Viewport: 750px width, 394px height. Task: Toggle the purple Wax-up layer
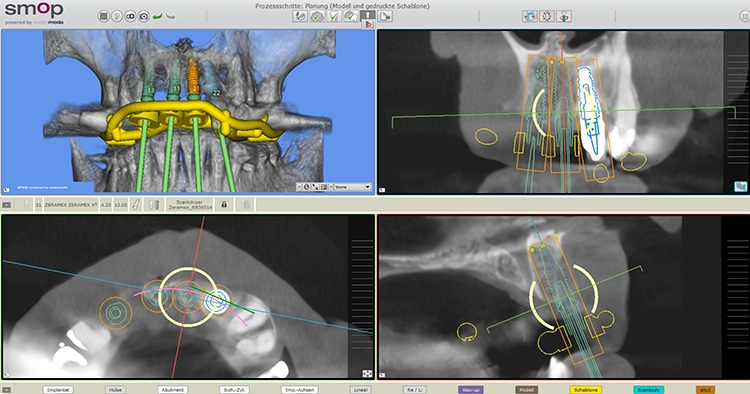click(x=471, y=390)
